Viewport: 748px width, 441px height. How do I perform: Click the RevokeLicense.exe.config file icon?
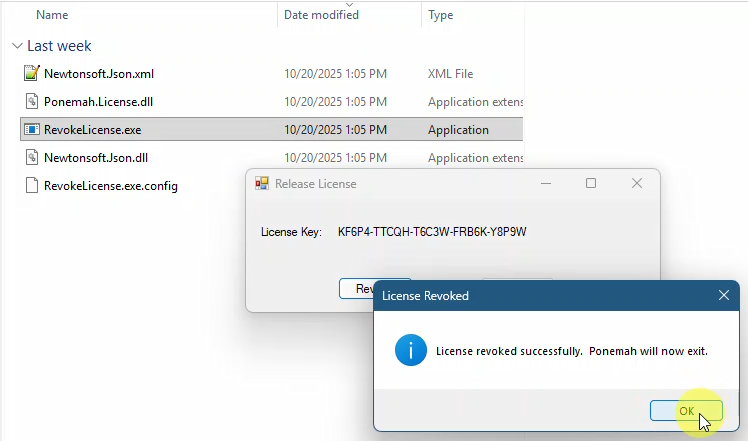(x=31, y=186)
